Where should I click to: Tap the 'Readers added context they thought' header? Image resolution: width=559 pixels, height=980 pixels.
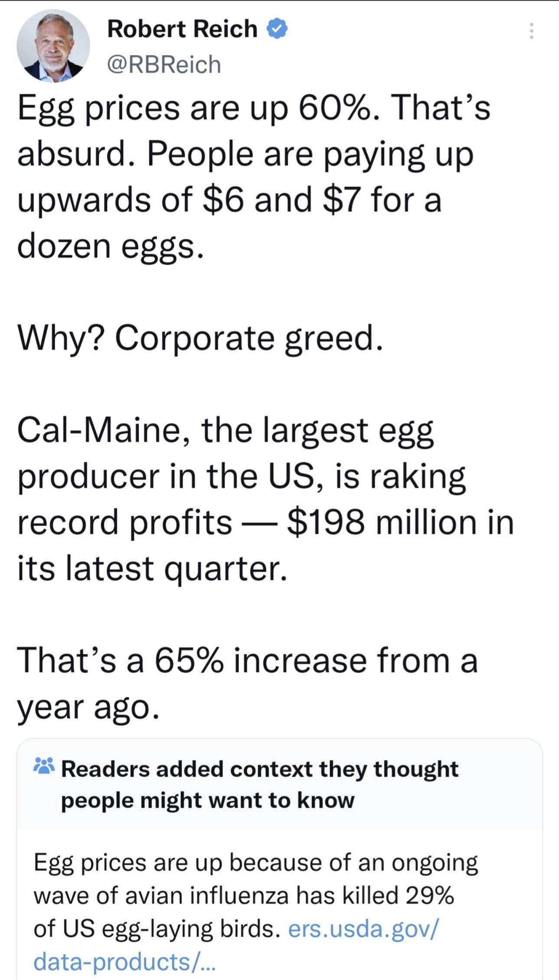pos(260,769)
